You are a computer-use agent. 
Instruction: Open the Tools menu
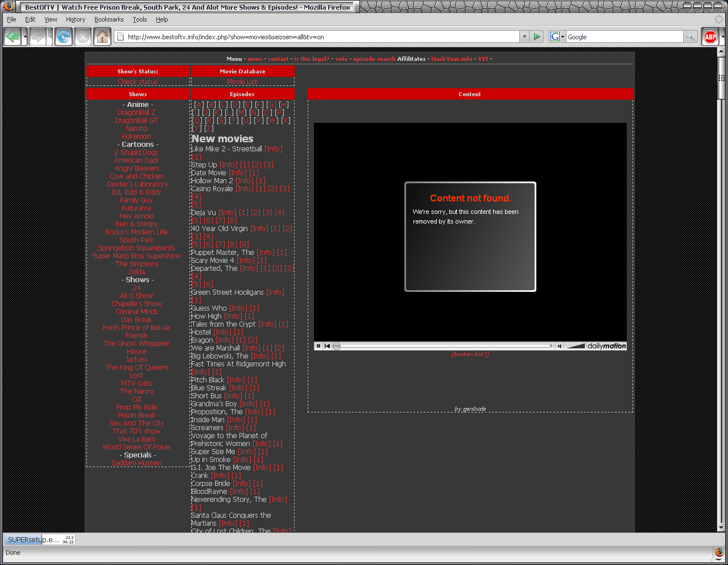tap(140, 19)
